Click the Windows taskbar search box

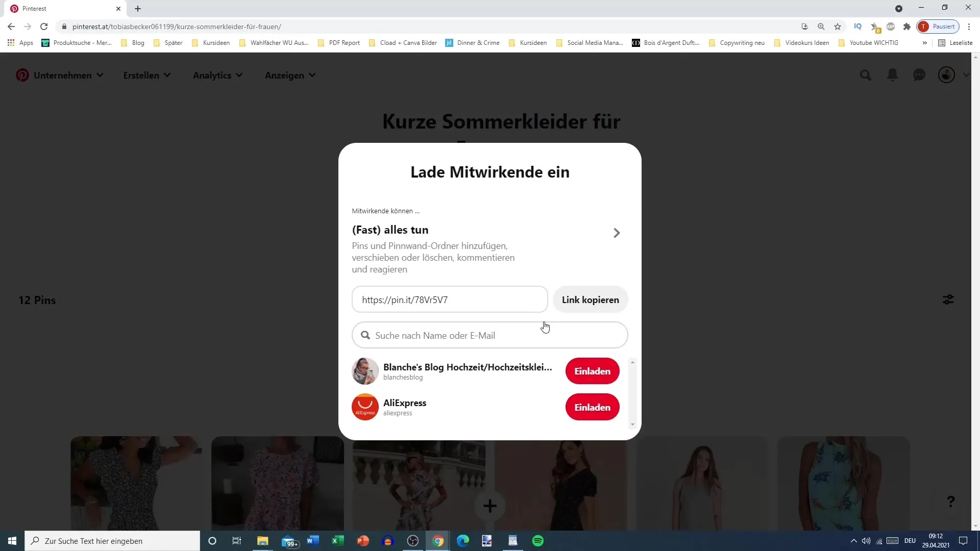coord(112,541)
